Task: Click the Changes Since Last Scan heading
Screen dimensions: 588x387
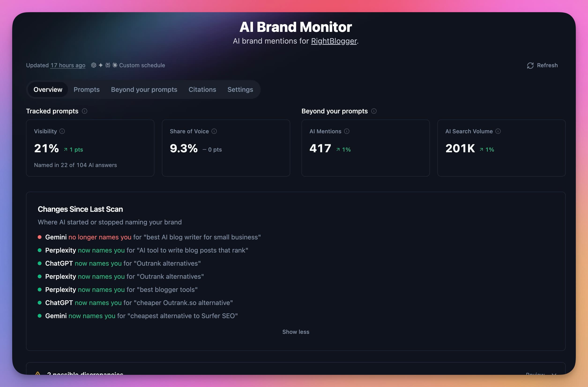Action: pos(80,209)
